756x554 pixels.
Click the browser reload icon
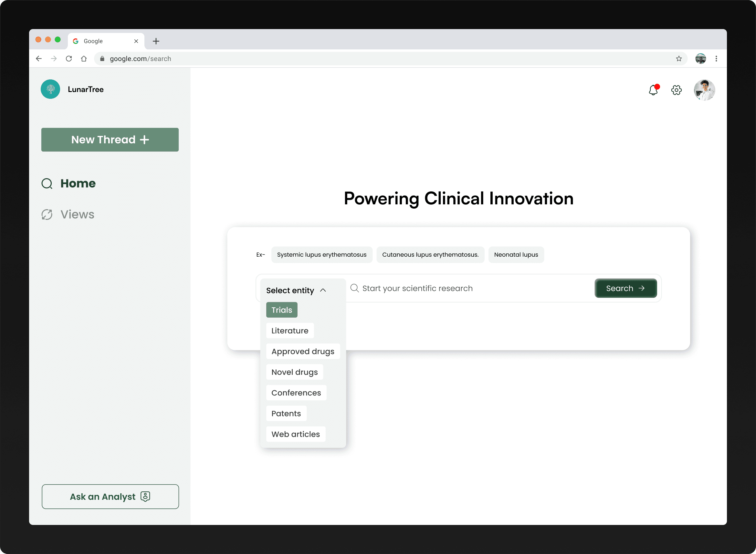point(69,59)
